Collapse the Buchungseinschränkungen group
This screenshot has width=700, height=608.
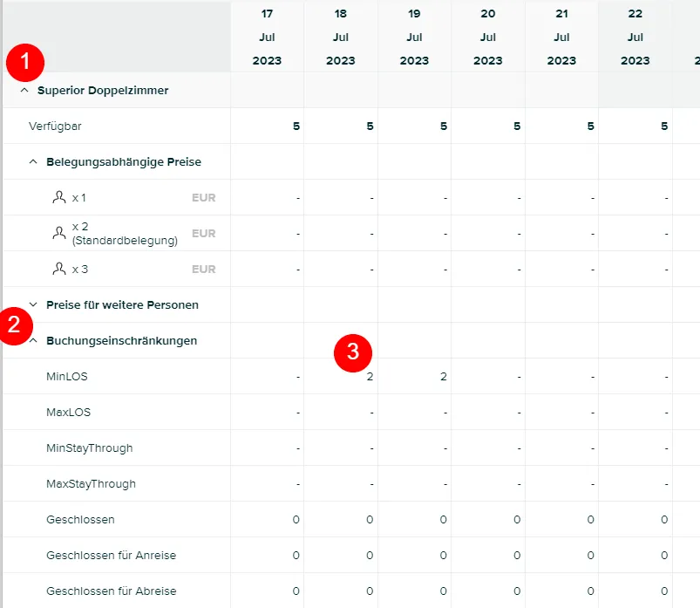[x=33, y=340]
